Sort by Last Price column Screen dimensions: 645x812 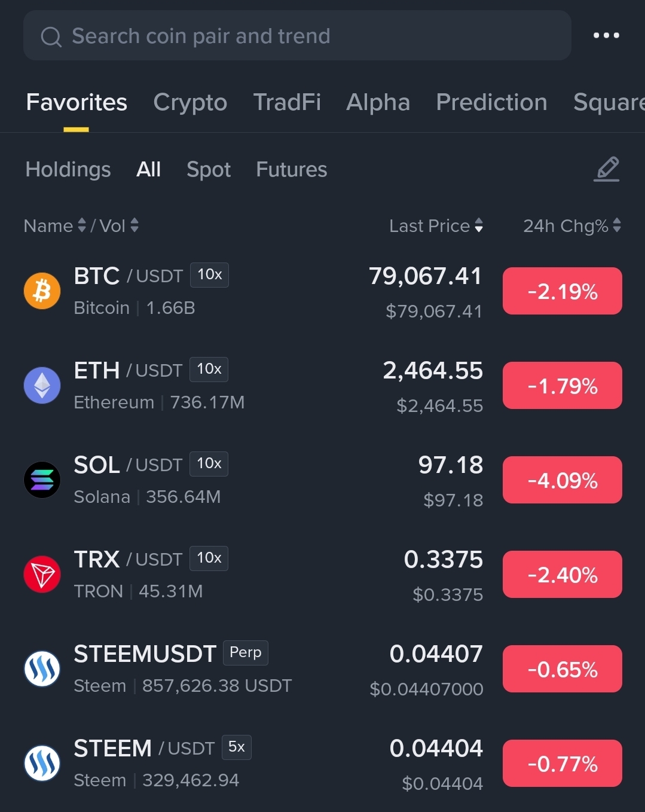pos(436,225)
